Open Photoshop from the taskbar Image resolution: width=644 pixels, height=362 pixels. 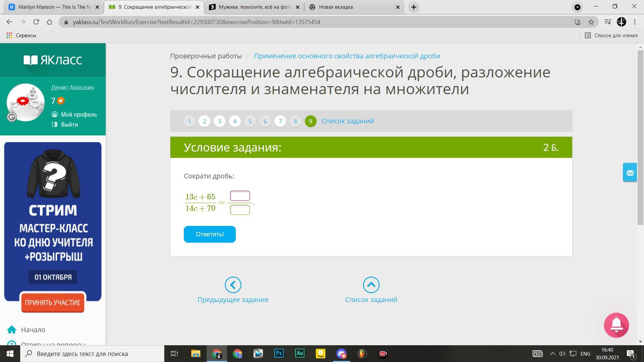279,354
